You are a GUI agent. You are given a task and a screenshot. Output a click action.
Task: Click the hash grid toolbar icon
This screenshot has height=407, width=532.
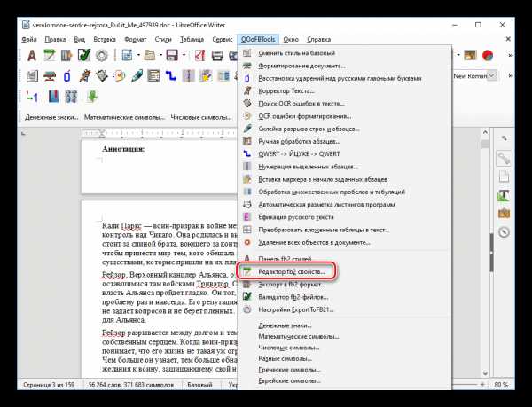71,97
